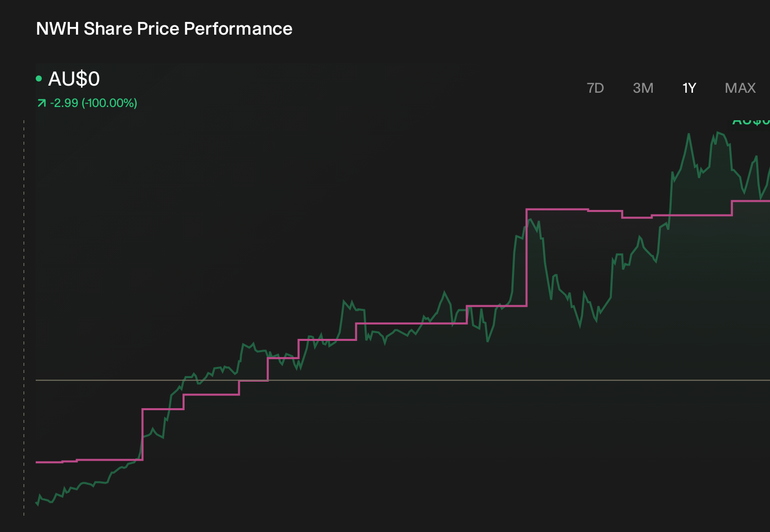The width and height of the screenshot is (770, 532).
Task: Click the start of the pink step line
Action: click(37, 462)
